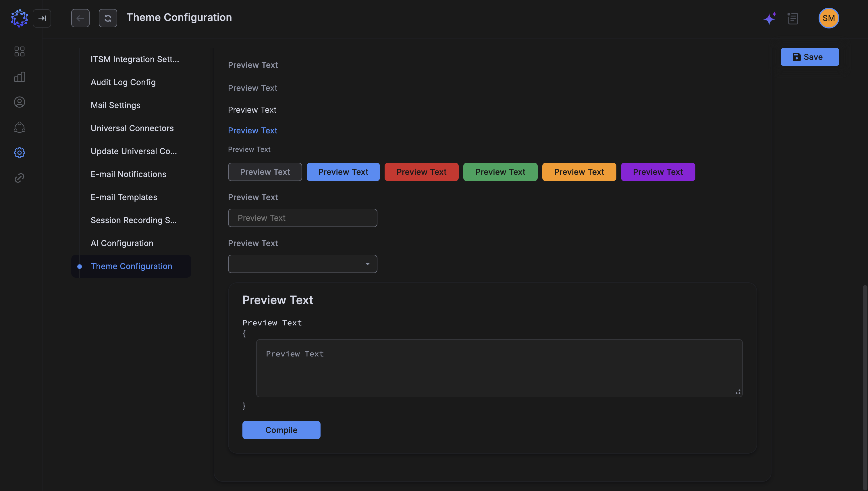Open the user profile icon in the sidebar
This screenshot has height=491, width=868.
(x=19, y=102)
